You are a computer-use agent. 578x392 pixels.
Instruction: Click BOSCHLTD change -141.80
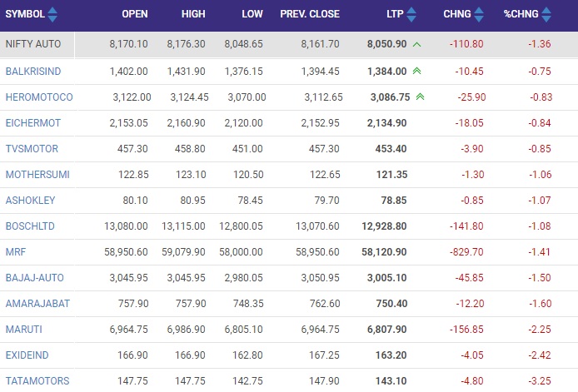466,226
